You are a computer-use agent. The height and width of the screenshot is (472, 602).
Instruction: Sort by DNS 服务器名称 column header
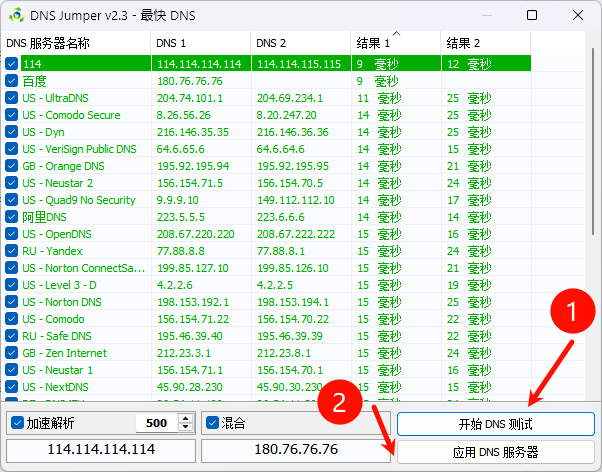(x=76, y=43)
